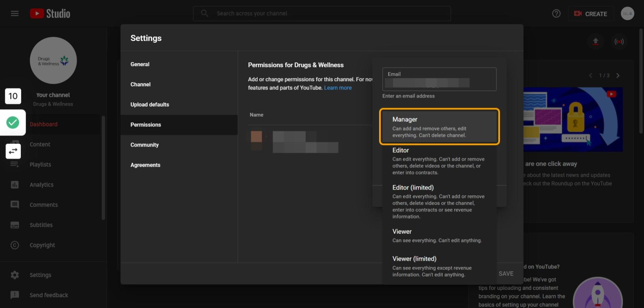
Task: Click the Name column header
Action: pos(257,115)
